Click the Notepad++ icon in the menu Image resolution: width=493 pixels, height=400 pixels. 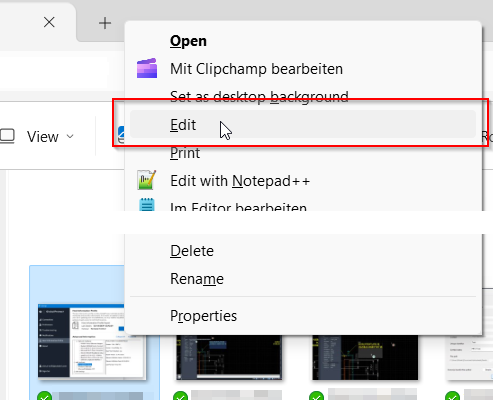(147, 180)
